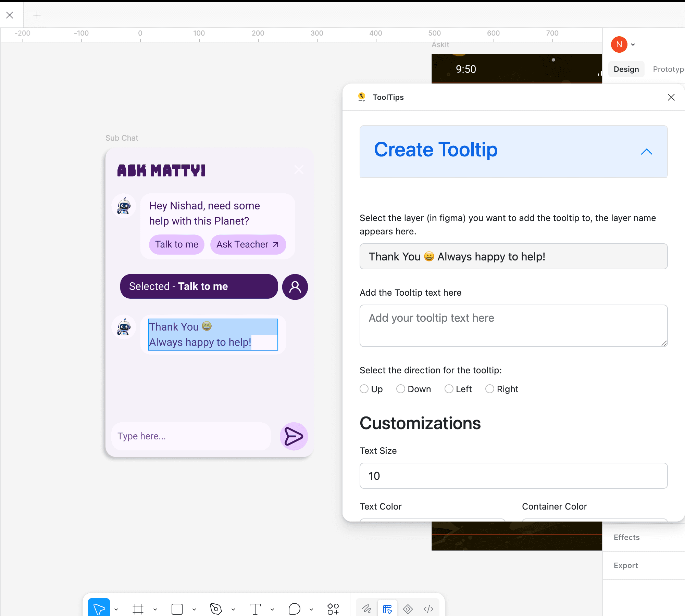Open Pen tool dropdown arrow

pos(233,609)
